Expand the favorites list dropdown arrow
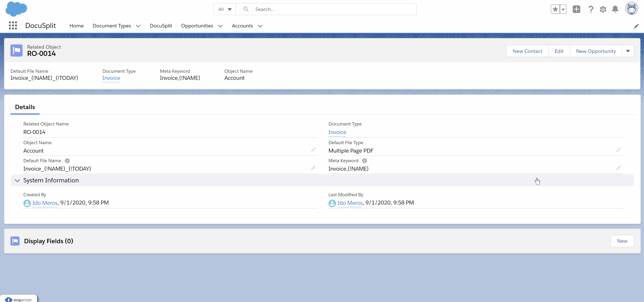This screenshot has width=644, height=302. click(563, 9)
